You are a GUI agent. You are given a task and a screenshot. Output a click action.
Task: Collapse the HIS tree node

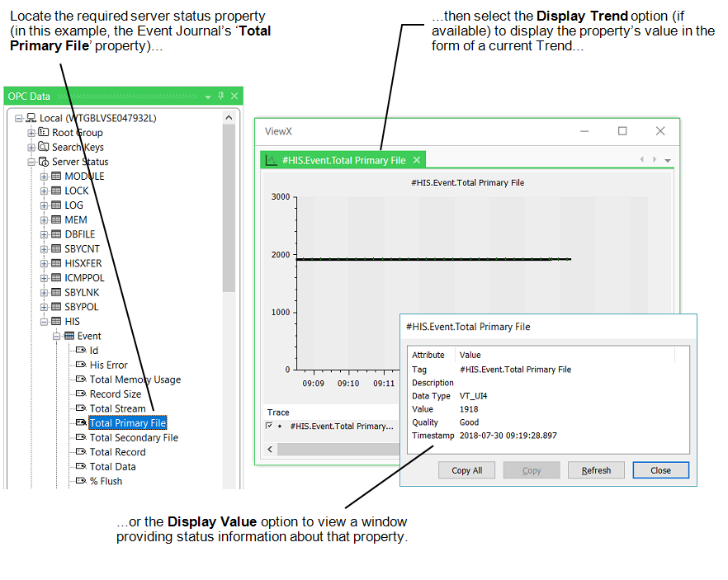pos(45,322)
